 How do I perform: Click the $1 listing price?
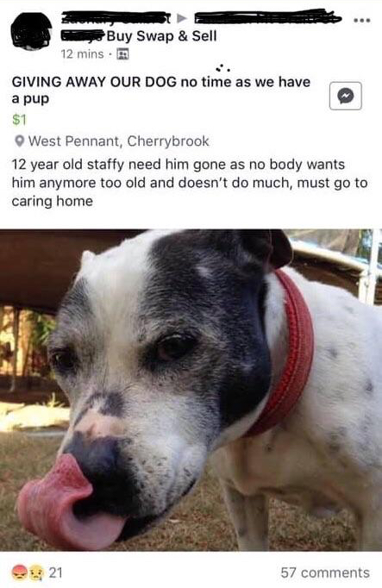20,120
